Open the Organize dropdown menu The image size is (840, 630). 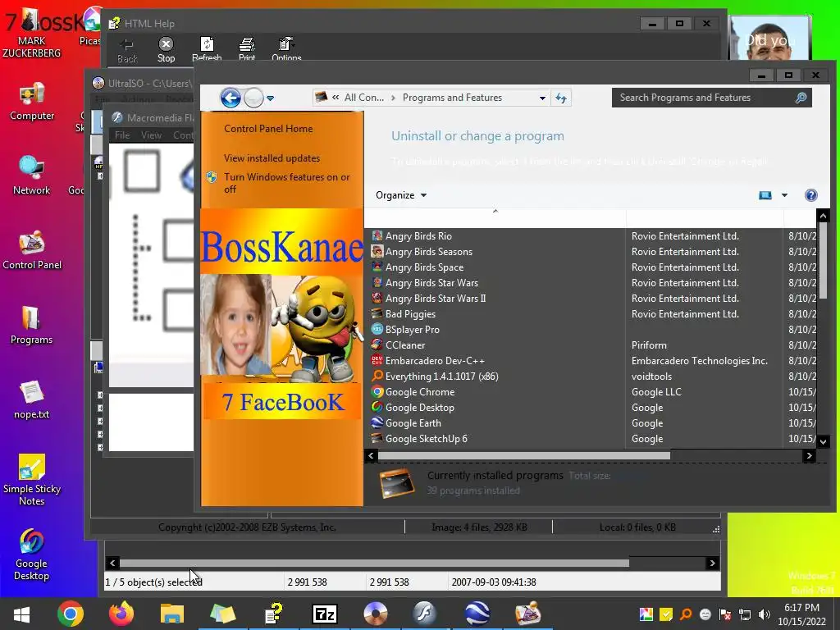click(x=401, y=195)
